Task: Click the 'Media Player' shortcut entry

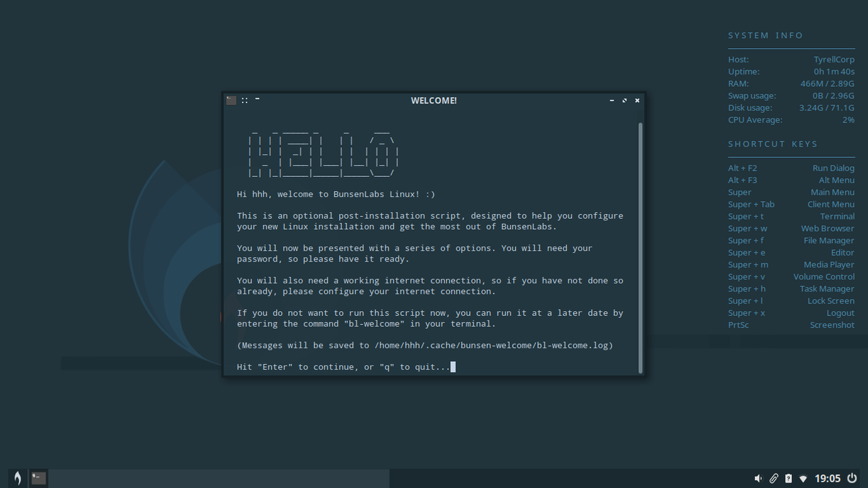Action: [x=829, y=264]
